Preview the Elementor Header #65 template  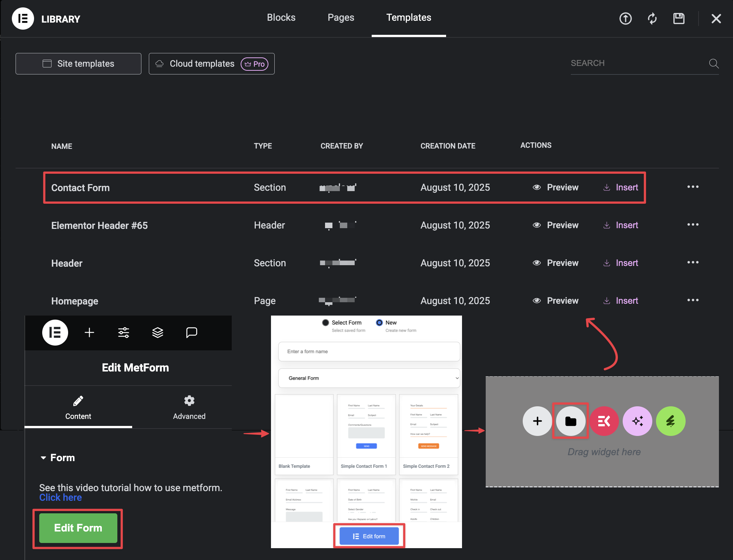tap(555, 225)
